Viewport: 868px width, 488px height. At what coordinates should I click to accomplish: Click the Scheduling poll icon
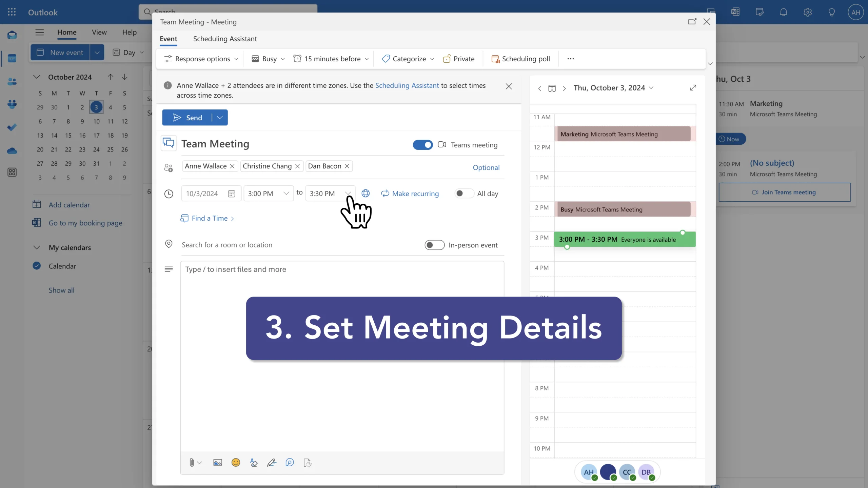[x=495, y=59]
